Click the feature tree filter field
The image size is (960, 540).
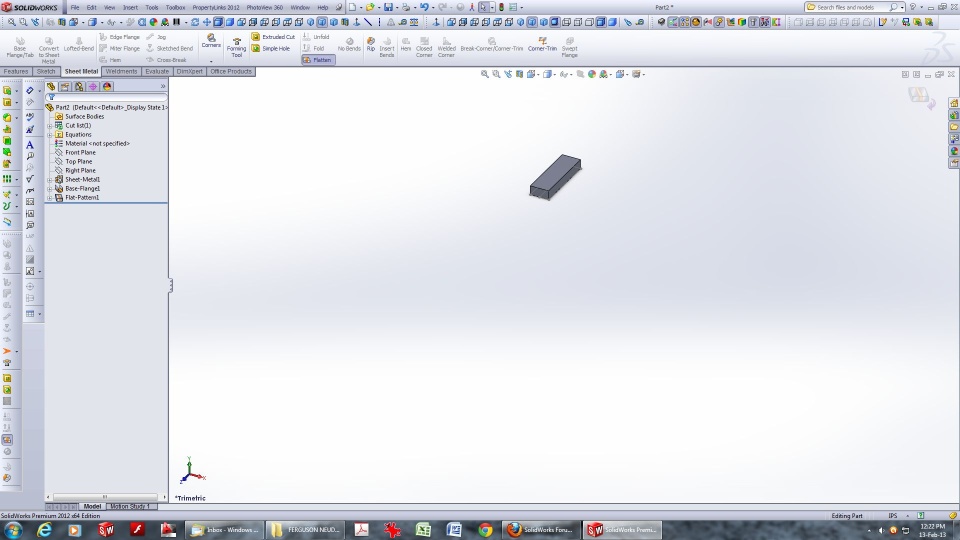tap(107, 97)
